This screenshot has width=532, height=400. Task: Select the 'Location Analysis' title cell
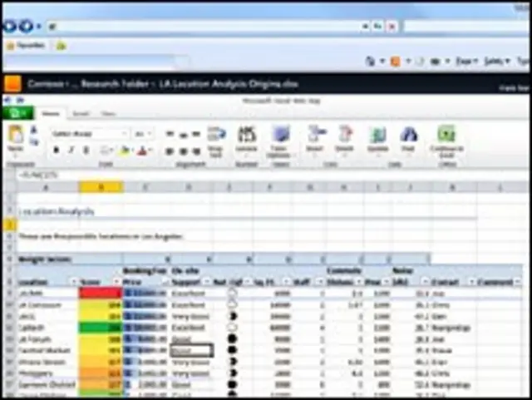click(x=57, y=211)
